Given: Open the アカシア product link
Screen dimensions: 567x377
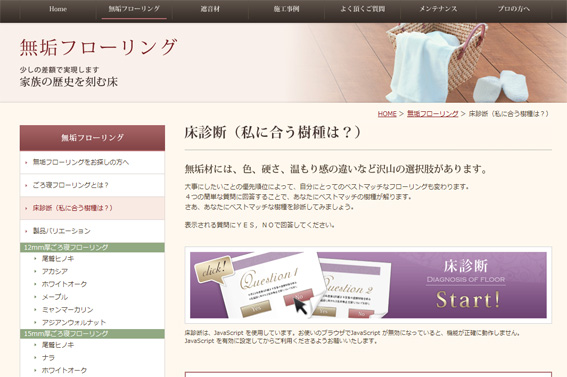Looking at the screenshot, I should 55,271.
